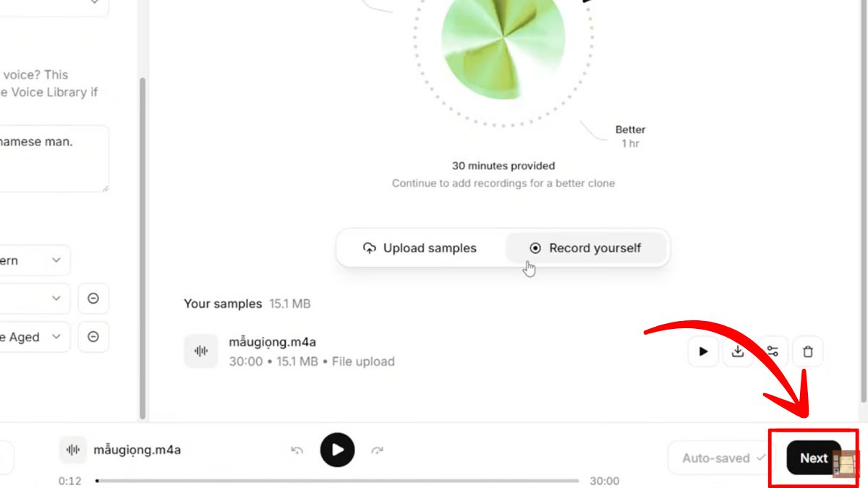Skip forward in the audio player

click(x=377, y=450)
